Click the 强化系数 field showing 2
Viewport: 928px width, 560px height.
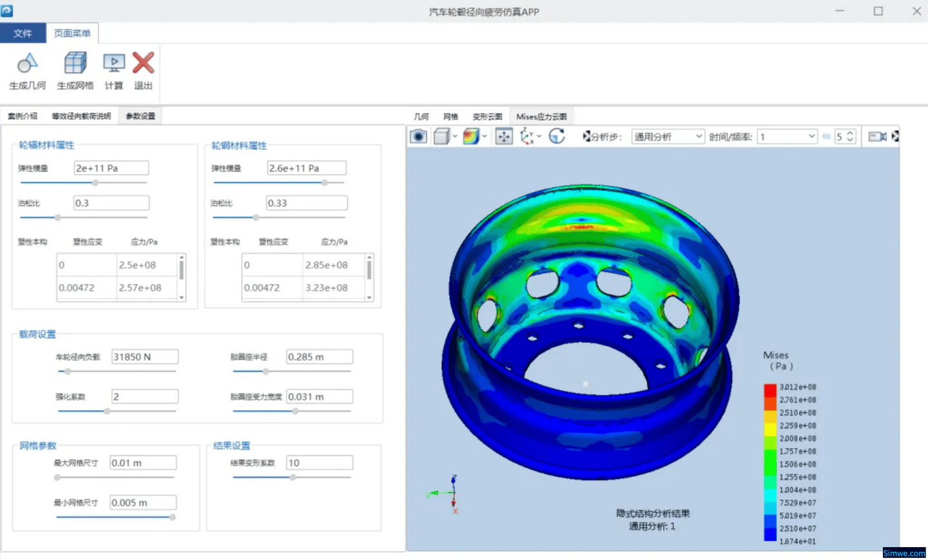tap(145, 397)
